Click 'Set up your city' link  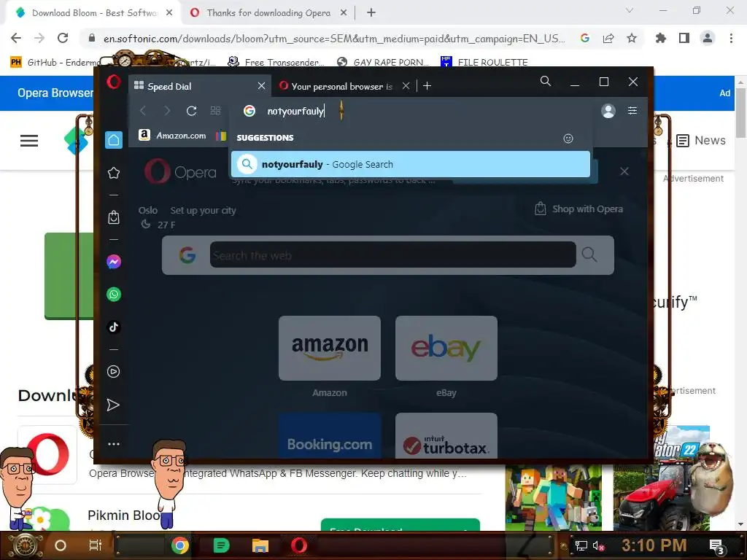[203, 210]
